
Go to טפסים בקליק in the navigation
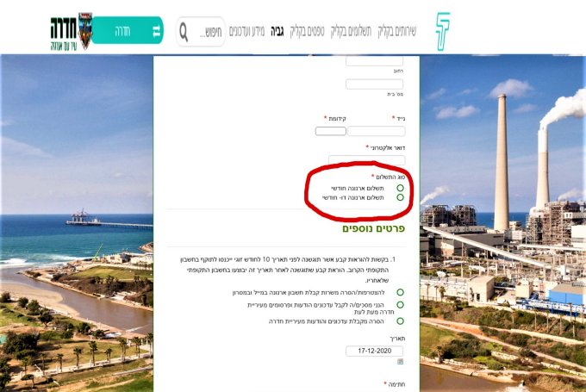[307, 31]
